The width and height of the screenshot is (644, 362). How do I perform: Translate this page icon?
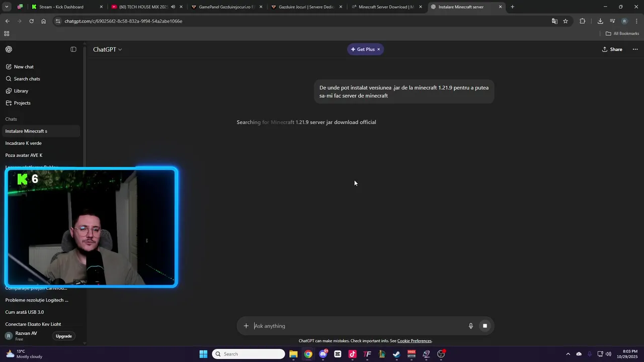(x=554, y=21)
